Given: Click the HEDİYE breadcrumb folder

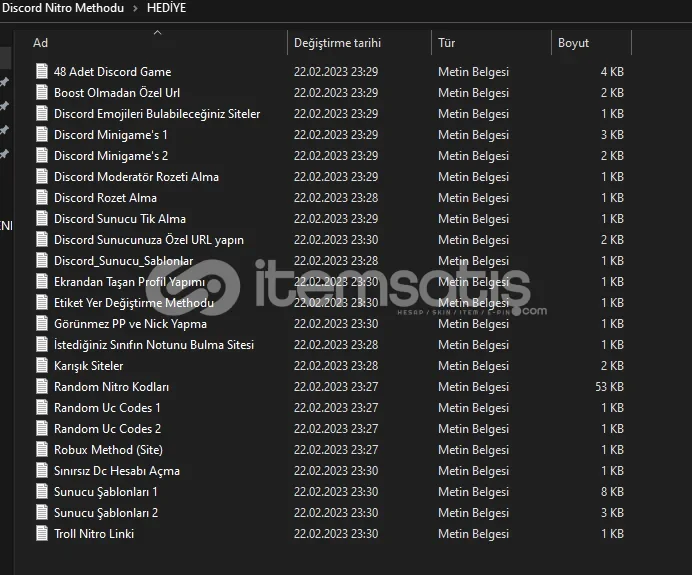Looking at the screenshot, I should click(166, 8).
